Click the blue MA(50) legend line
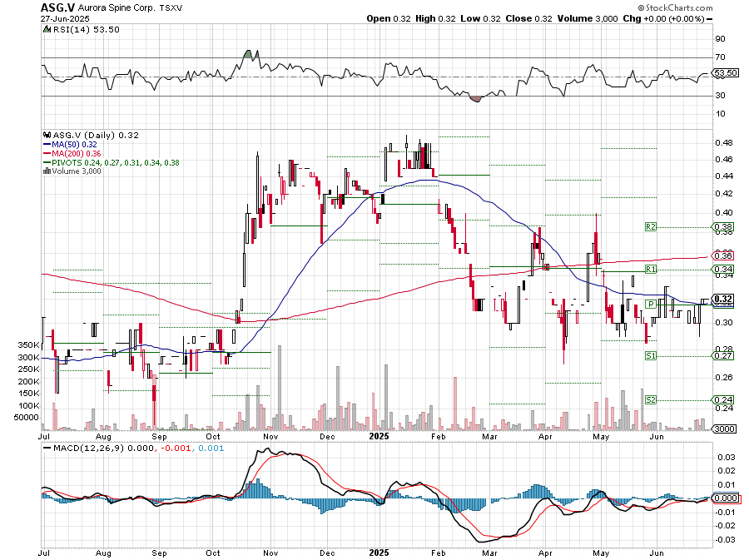749x560 pixels. (47, 144)
